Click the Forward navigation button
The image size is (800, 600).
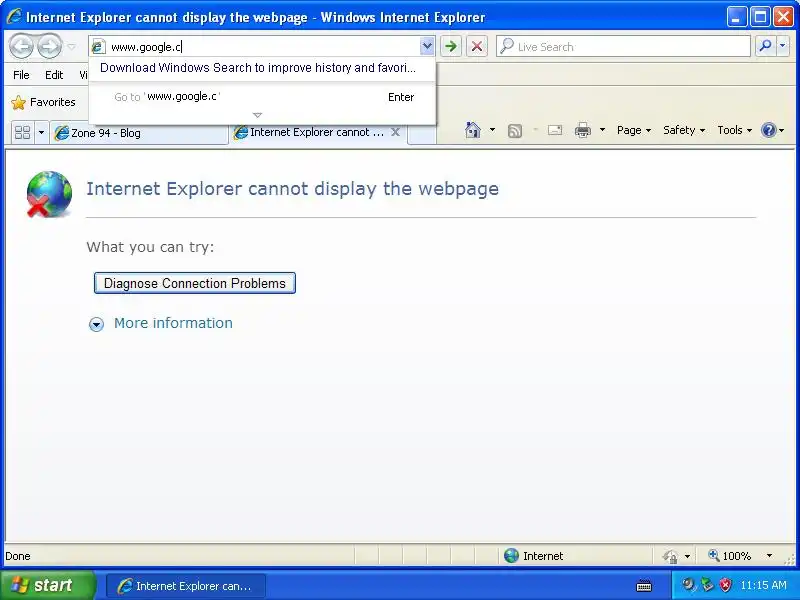coord(50,47)
